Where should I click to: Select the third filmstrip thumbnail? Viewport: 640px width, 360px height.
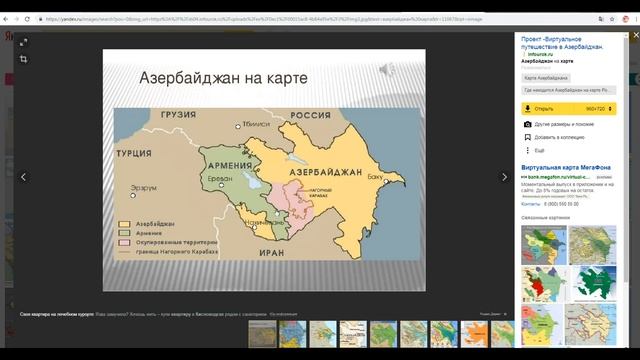pos(323,334)
